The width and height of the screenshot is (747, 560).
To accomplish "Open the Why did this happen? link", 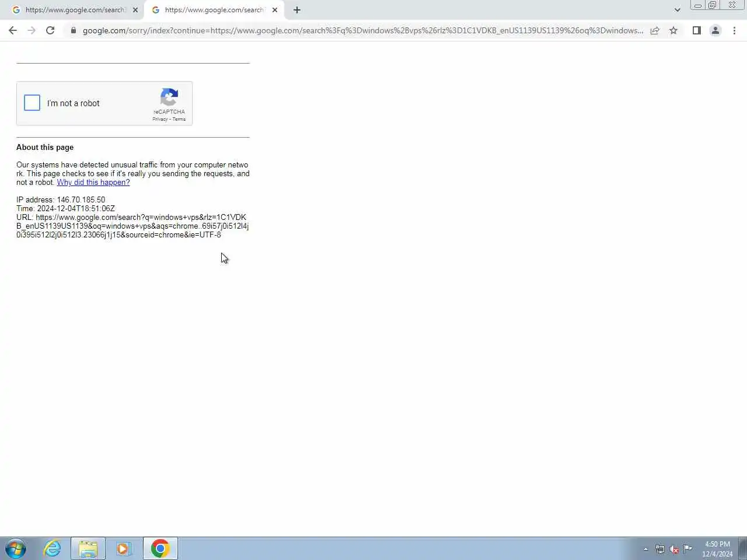I will click(x=93, y=183).
